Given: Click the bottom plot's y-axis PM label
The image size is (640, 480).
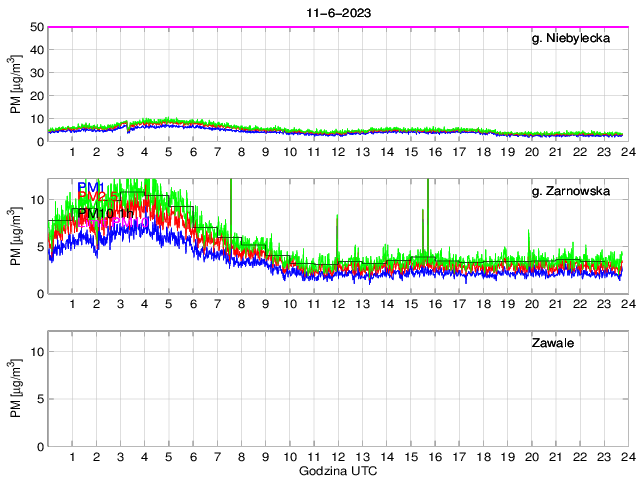Looking at the screenshot, I should 15,389.
